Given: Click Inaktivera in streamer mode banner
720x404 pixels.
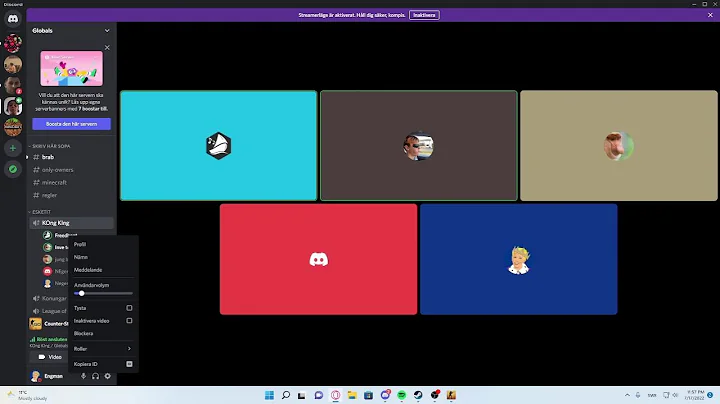Looking at the screenshot, I should point(424,15).
